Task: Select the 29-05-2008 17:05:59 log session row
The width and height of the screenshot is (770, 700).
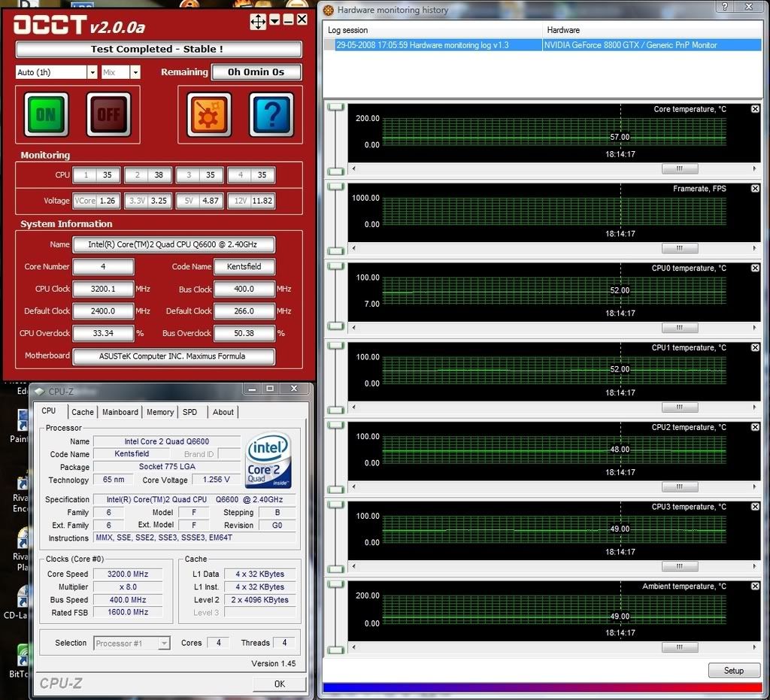Action: point(543,44)
